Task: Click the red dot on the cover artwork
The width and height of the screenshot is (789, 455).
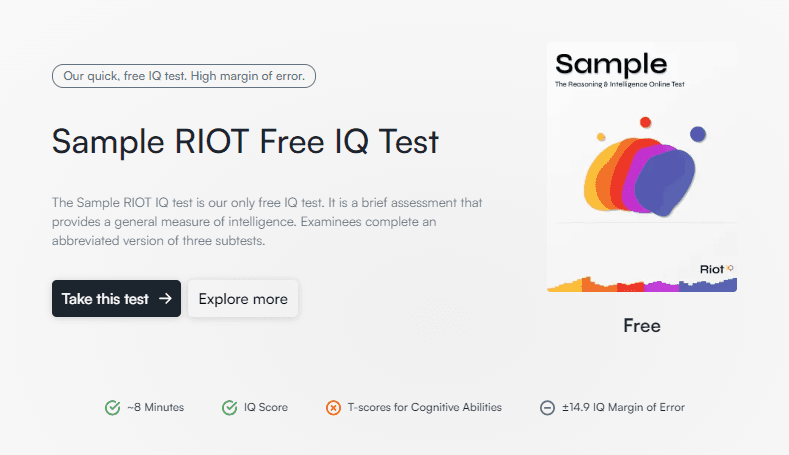Action: click(646, 122)
